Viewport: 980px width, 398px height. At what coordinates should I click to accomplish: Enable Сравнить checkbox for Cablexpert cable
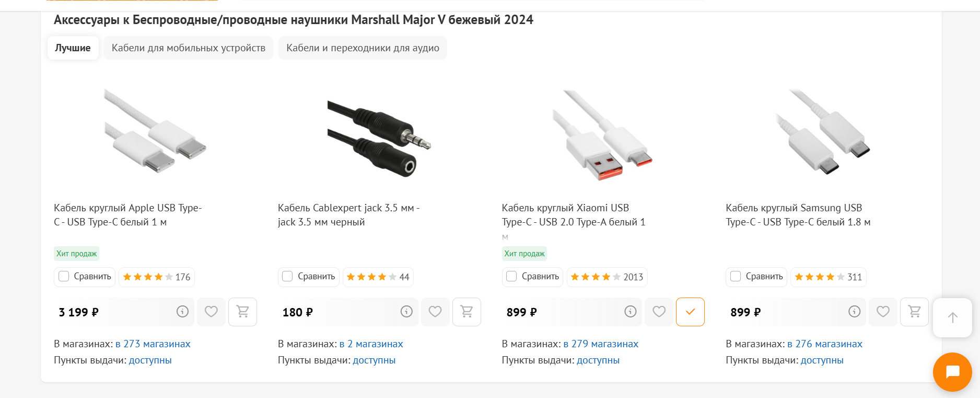[x=287, y=276]
